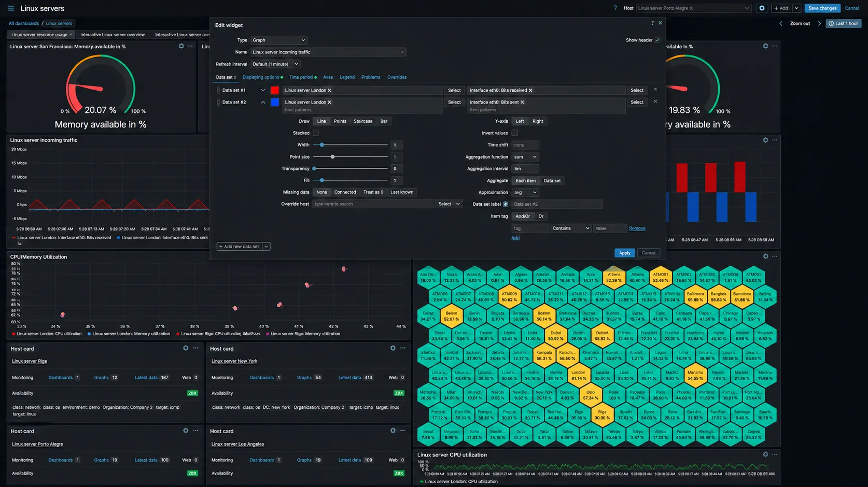This screenshot has height=487, width=868.
Task: Click the Apply button
Action: pos(625,253)
